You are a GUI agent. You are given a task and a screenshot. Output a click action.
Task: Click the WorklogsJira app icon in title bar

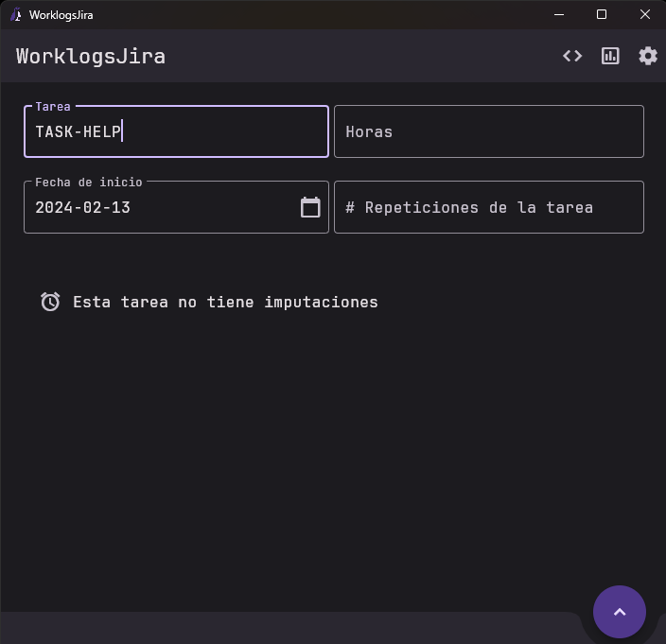(16, 15)
